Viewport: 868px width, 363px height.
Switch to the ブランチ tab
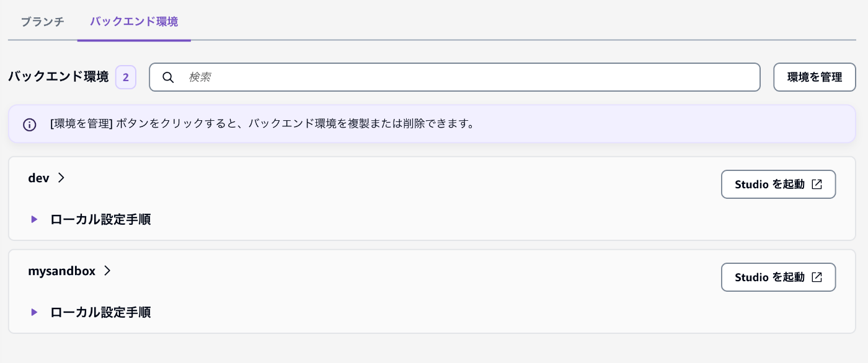point(42,22)
